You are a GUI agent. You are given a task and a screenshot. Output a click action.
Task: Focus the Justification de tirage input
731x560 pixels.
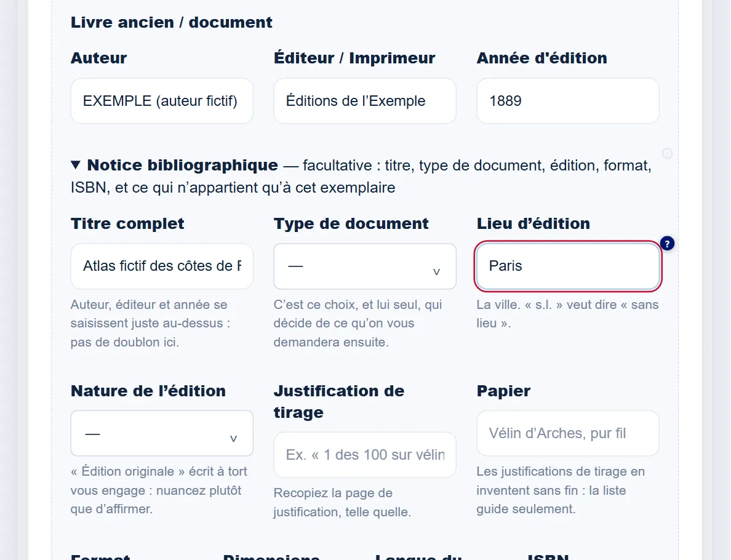click(x=364, y=455)
